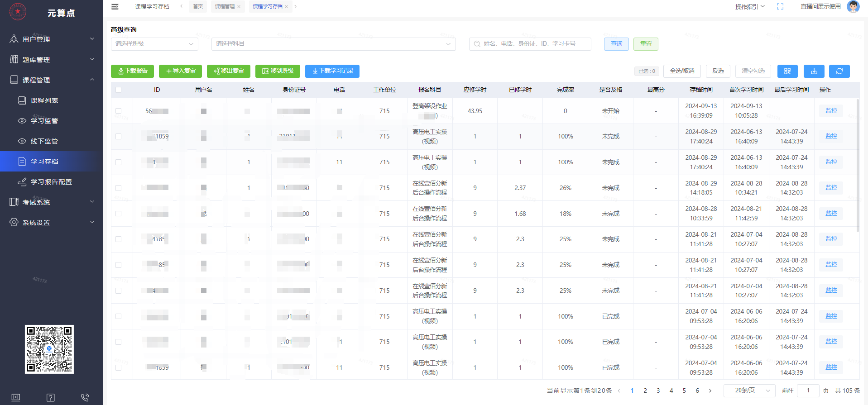This screenshot has height=405, width=868.
Task: Click 监控 for the 26% completion row
Action: pos(831,187)
